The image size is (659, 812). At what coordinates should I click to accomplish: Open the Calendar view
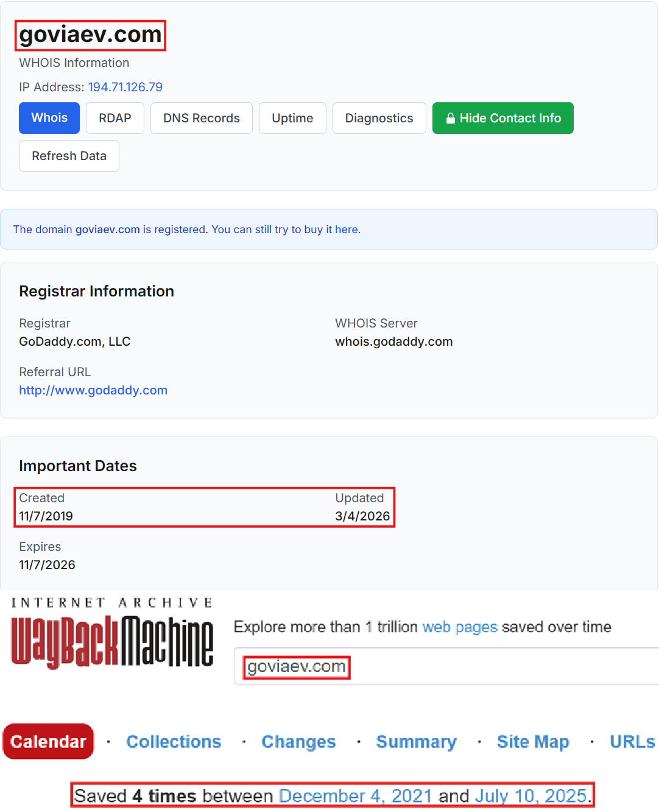click(48, 741)
